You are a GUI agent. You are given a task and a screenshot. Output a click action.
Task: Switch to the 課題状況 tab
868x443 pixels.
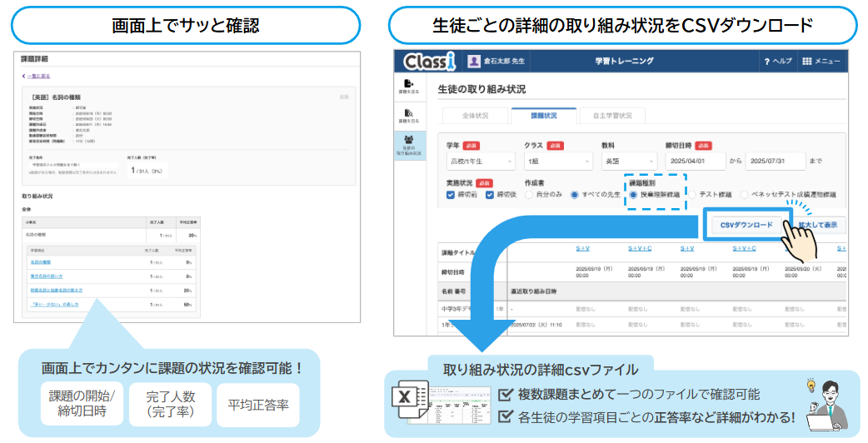544,116
